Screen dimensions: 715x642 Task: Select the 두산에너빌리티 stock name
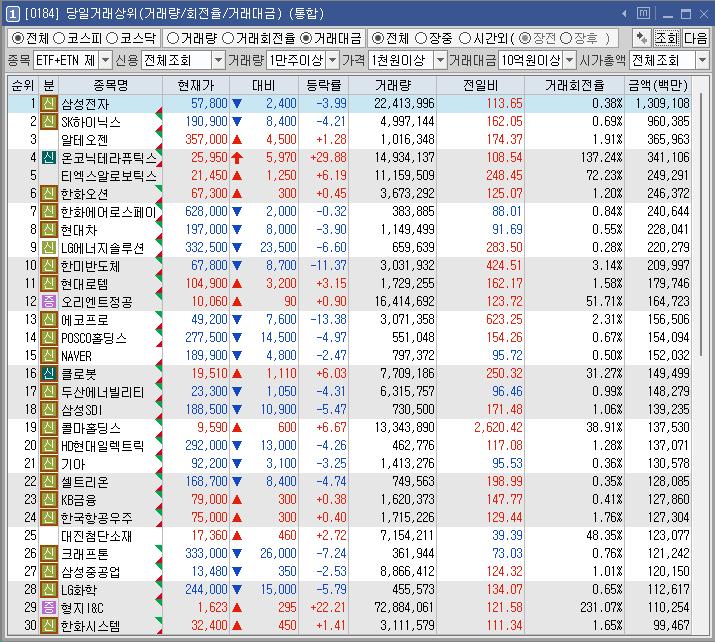tap(103, 392)
